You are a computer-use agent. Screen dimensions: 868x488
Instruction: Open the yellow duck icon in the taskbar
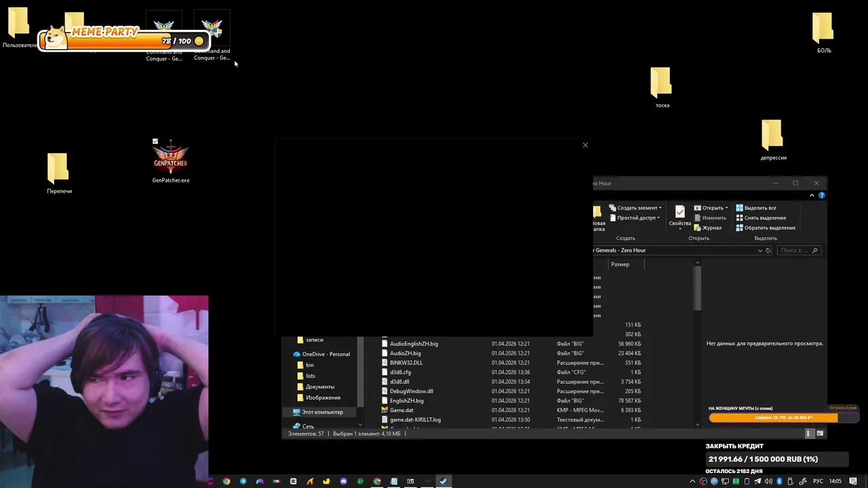[326, 481]
